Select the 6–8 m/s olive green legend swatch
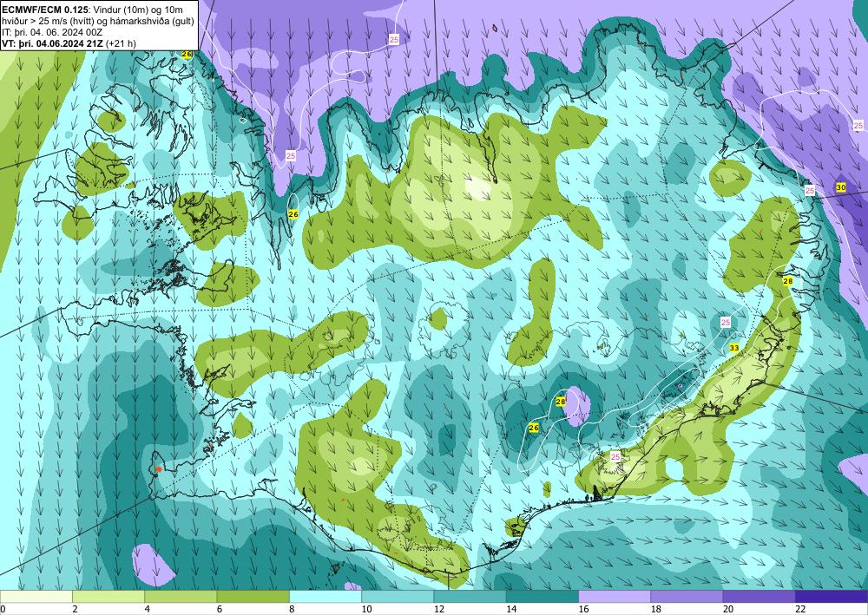The height and width of the screenshot is (615, 868). click(x=253, y=596)
